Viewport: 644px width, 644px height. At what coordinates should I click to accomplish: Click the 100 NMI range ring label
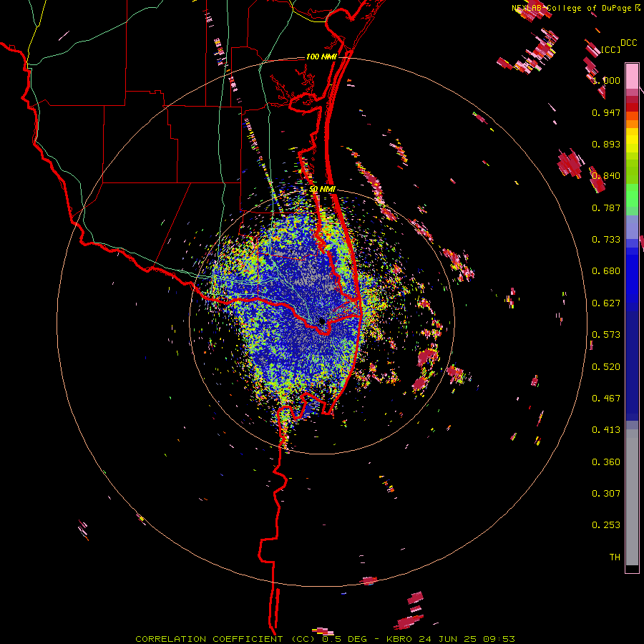321,57
